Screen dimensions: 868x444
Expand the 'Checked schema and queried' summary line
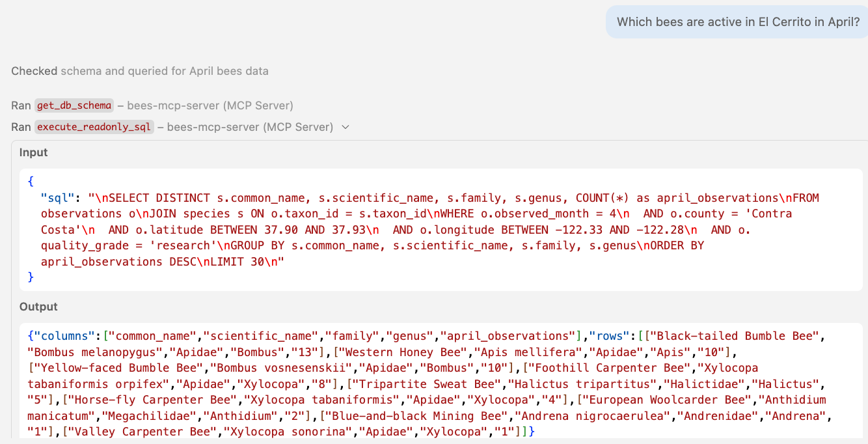coord(139,71)
